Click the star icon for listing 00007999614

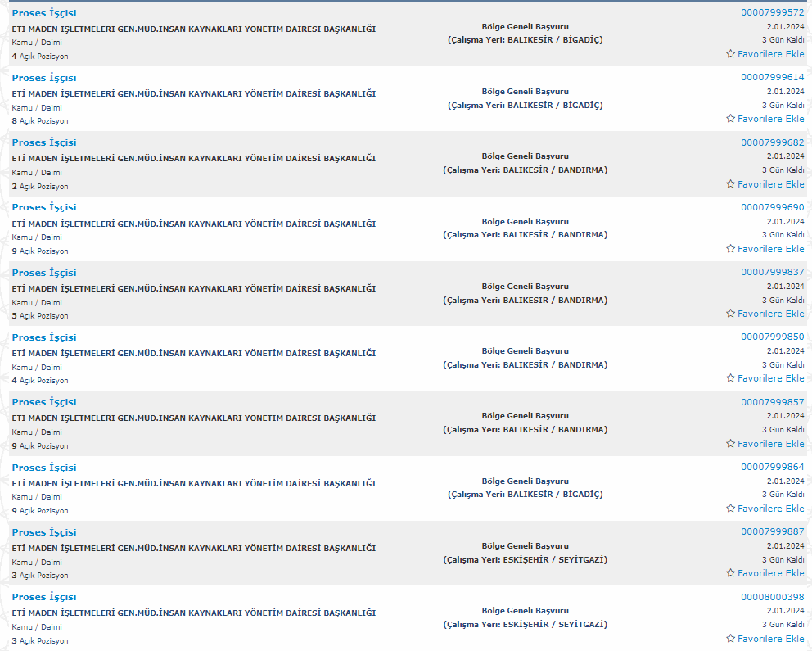pos(730,119)
